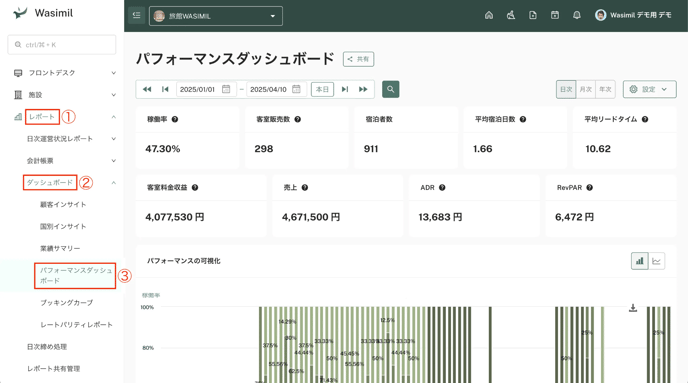The height and width of the screenshot is (383, 688).
Task: Click the 共有 share button
Action: tap(358, 59)
